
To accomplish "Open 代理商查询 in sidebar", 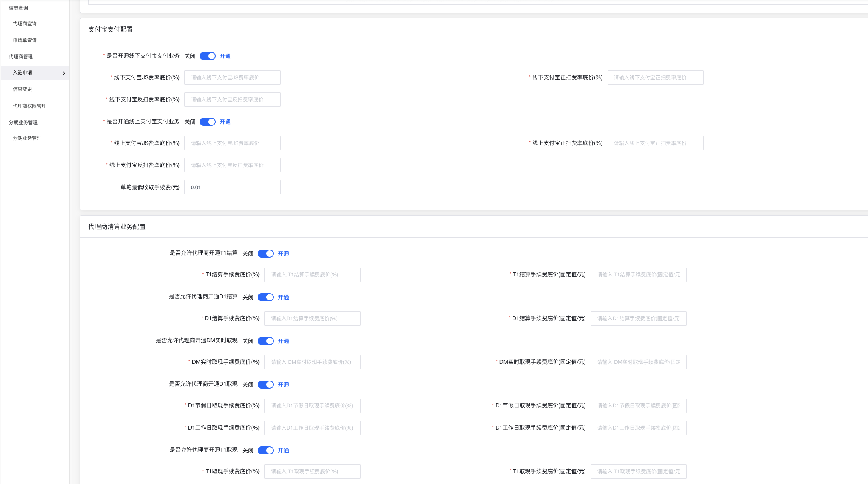I will pyautogui.click(x=25, y=24).
